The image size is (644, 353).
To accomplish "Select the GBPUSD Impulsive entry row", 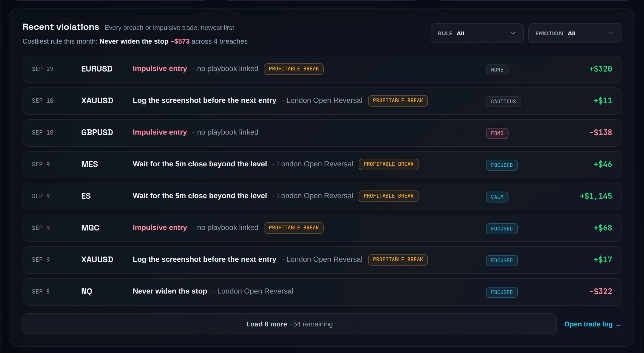I will [322, 133].
